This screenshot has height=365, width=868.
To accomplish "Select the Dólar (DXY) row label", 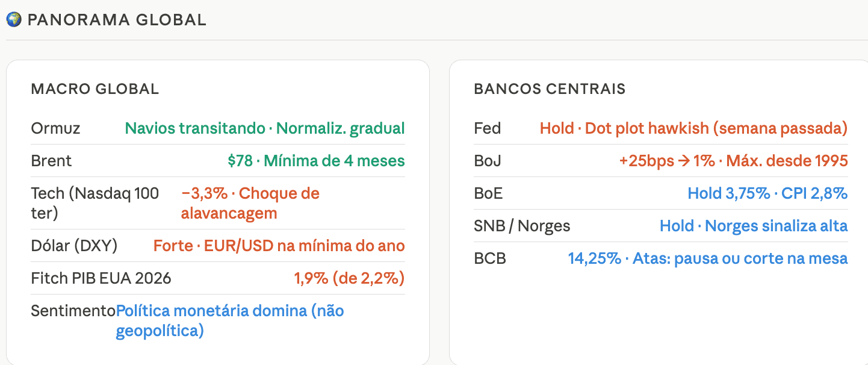I will pos(74,246).
